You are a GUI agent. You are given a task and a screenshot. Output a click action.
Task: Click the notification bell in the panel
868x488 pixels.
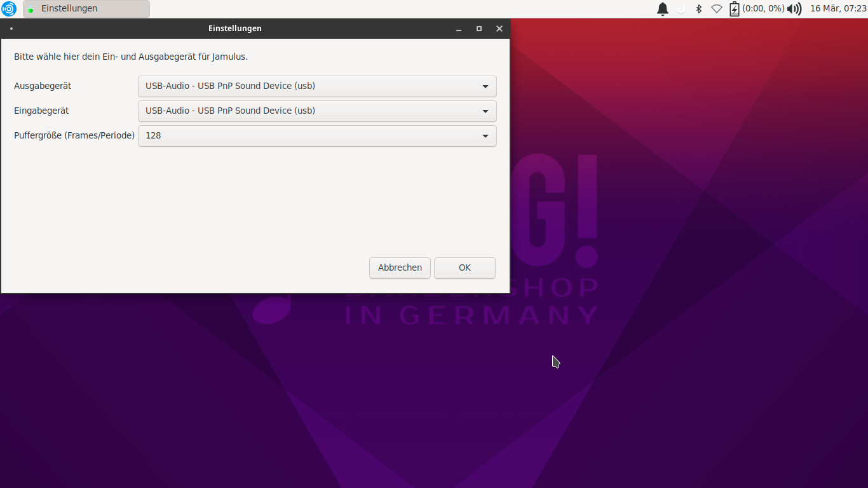coord(663,9)
